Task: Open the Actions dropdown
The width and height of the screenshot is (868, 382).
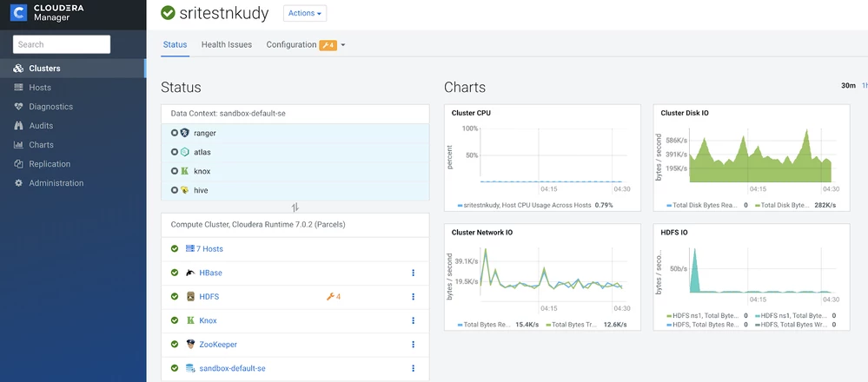Action: [305, 13]
